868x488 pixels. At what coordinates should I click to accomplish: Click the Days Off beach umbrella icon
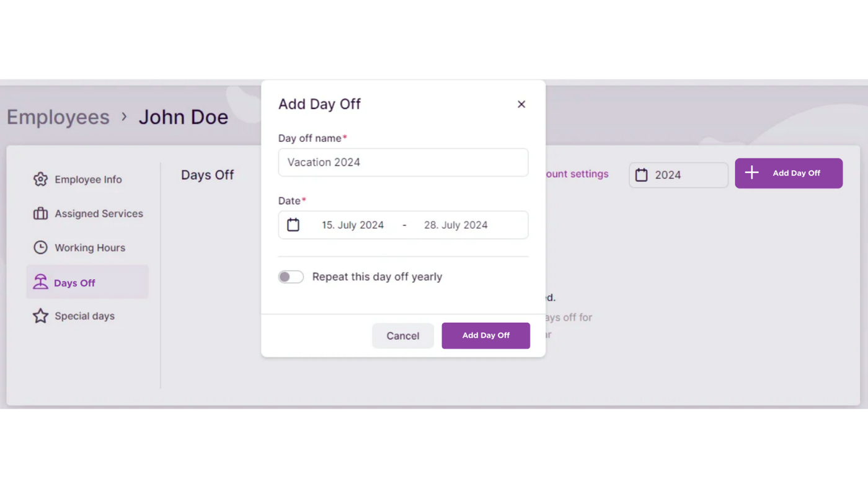40,282
